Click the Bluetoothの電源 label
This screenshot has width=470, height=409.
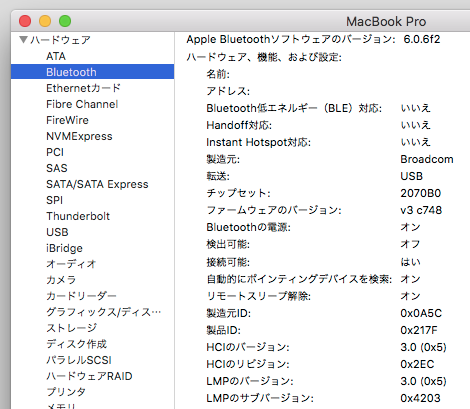(248, 227)
